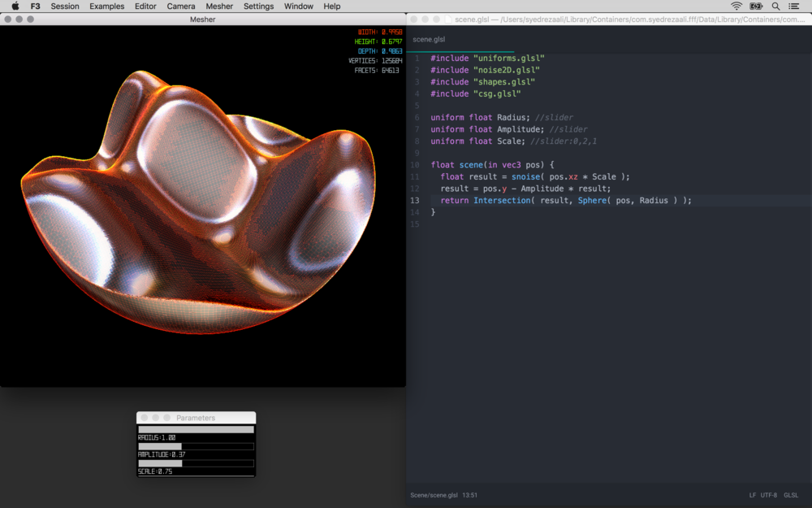Open the Apple menu
This screenshot has height=508, width=812.
[x=15, y=6]
